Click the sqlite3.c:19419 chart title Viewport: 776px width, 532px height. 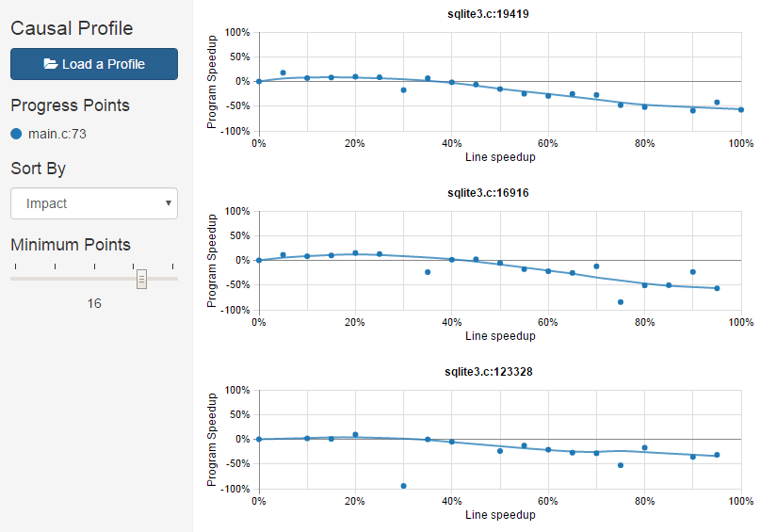coord(499,14)
